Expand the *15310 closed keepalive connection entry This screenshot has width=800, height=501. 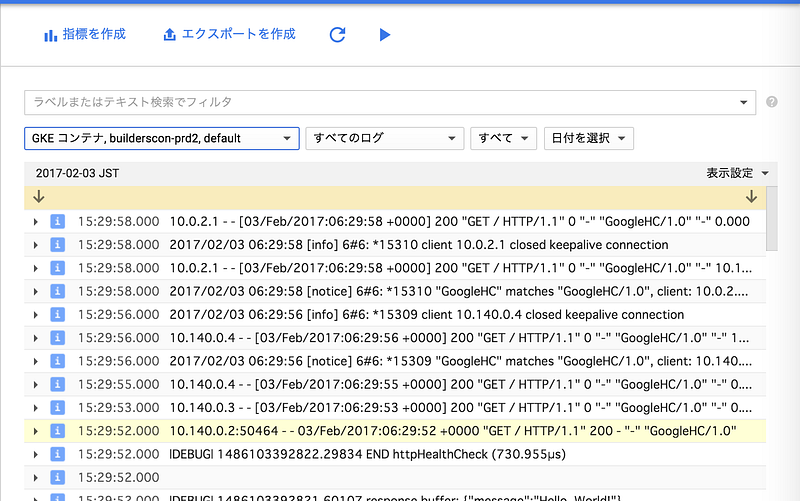35,245
